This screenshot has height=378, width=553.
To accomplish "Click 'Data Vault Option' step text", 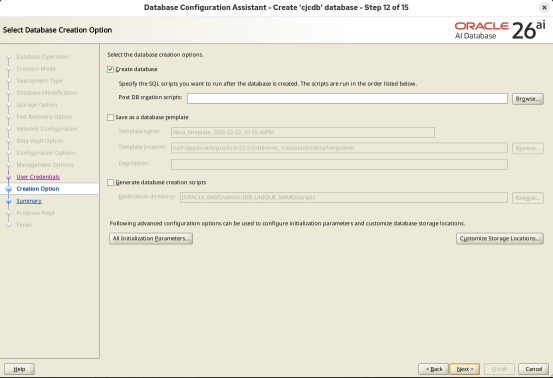I will tap(40, 141).
